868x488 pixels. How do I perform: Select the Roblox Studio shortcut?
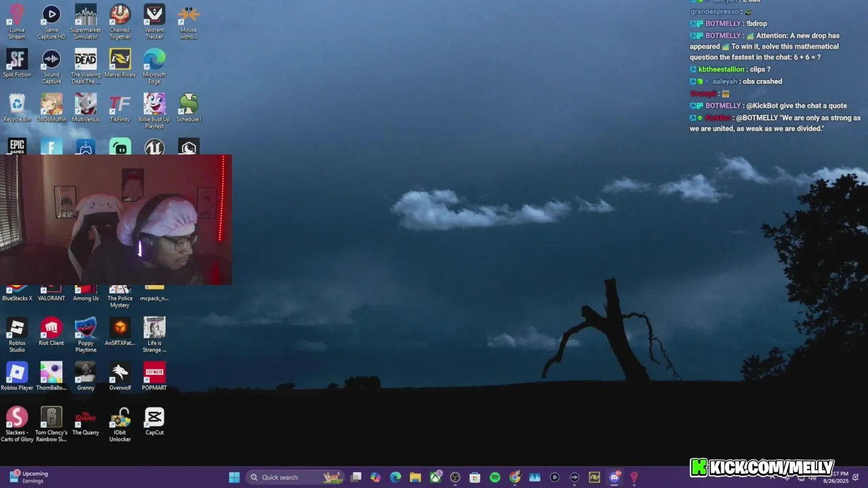pyautogui.click(x=17, y=335)
